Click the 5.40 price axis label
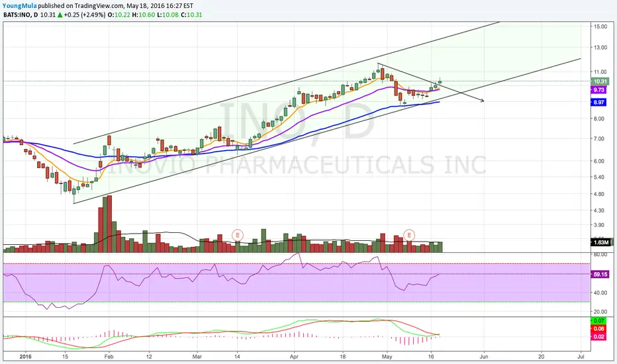Image resolution: width=617 pixels, height=364 pixels. coord(599,177)
